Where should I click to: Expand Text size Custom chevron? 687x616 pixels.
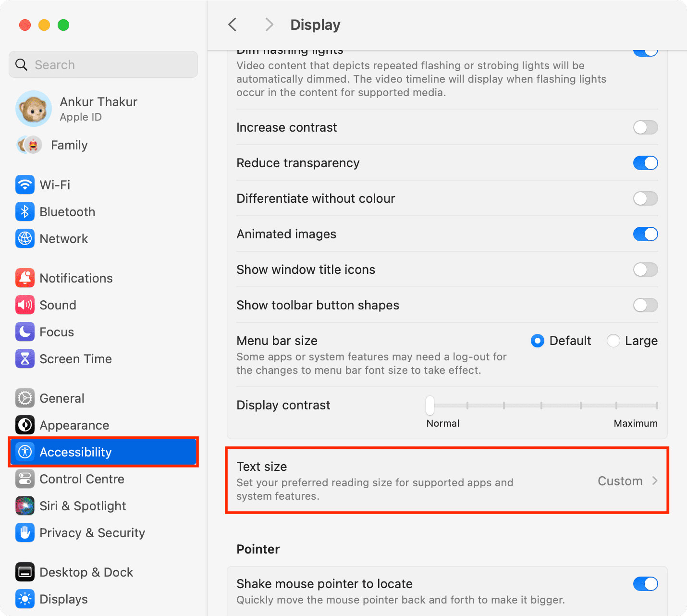(654, 480)
